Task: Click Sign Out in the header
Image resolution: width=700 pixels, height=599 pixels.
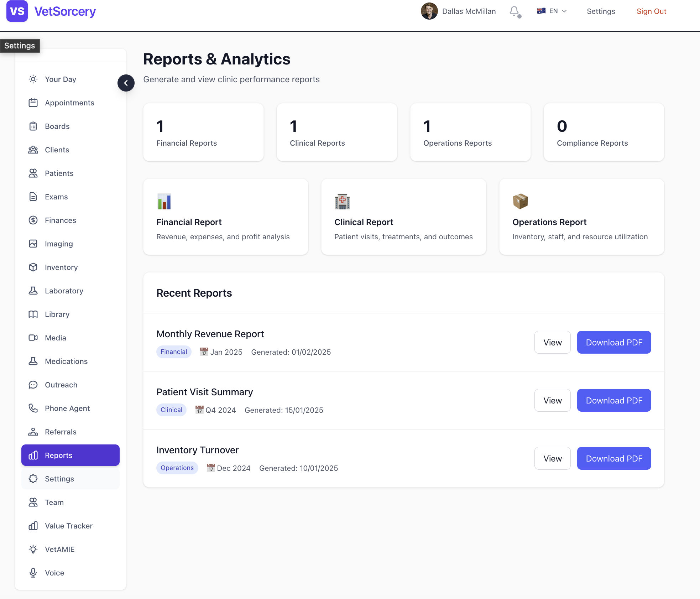Action: 651,11
